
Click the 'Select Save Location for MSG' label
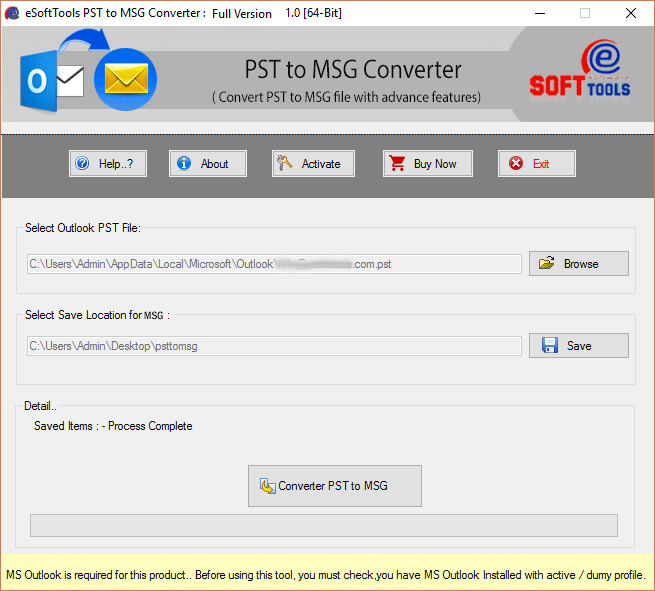[97, 315]
